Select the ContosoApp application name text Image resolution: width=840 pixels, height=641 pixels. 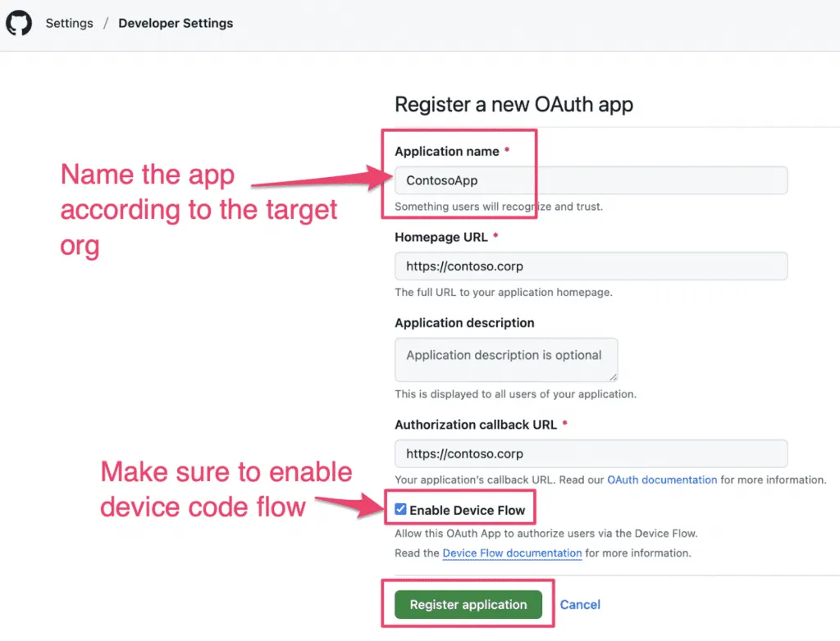(443, 180)
